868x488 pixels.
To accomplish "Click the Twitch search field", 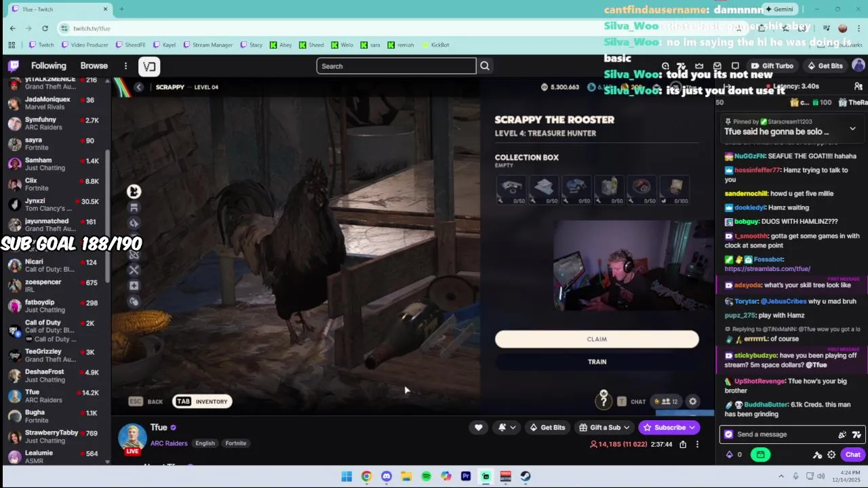I will (396, 66).
